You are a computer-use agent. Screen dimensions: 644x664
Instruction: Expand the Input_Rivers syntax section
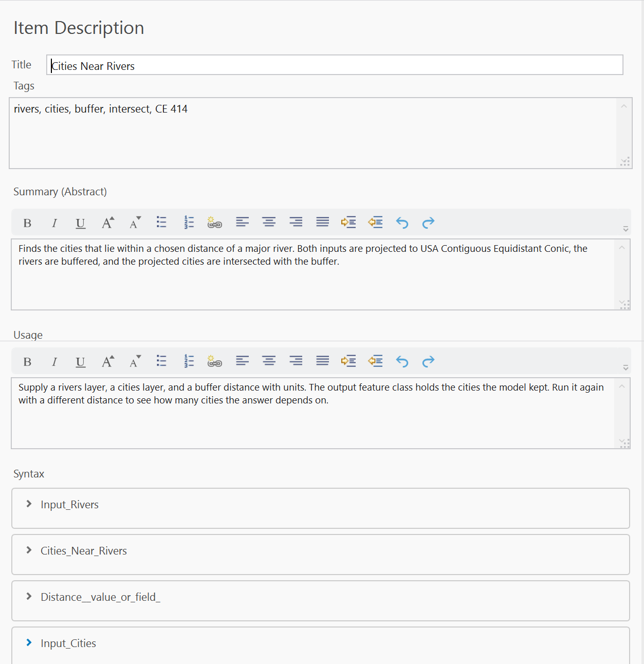click(29, 504)
